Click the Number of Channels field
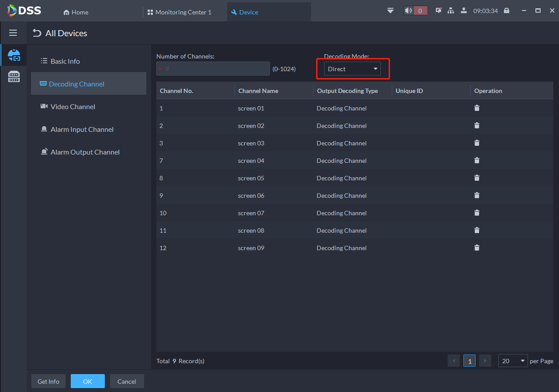Image resolution: width=559 pixels, height=392 pixels. point(213,69)
